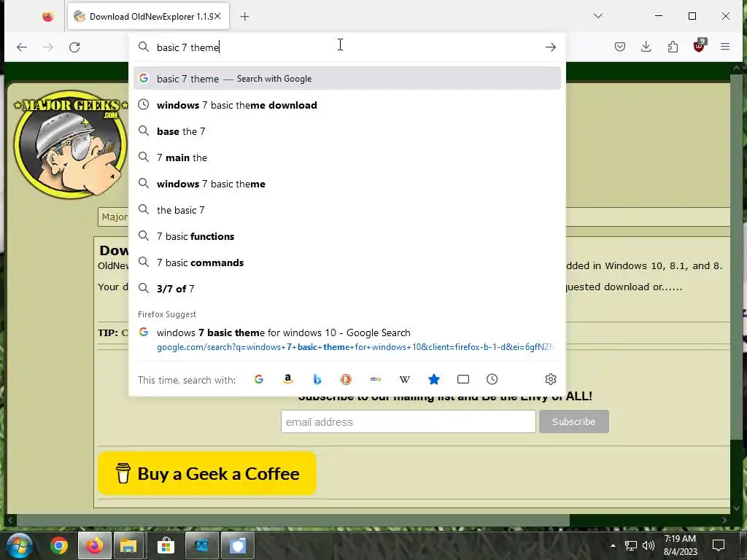Search history with the clock icon
Screen dimensions: 747x560
[x=492, y=379]
